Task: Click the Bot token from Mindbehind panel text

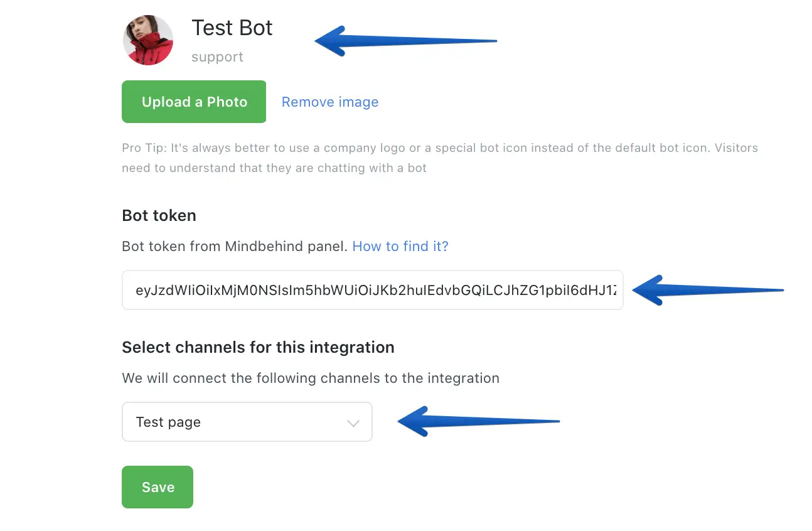Action: pyautogui.click(x=234, y=247)
